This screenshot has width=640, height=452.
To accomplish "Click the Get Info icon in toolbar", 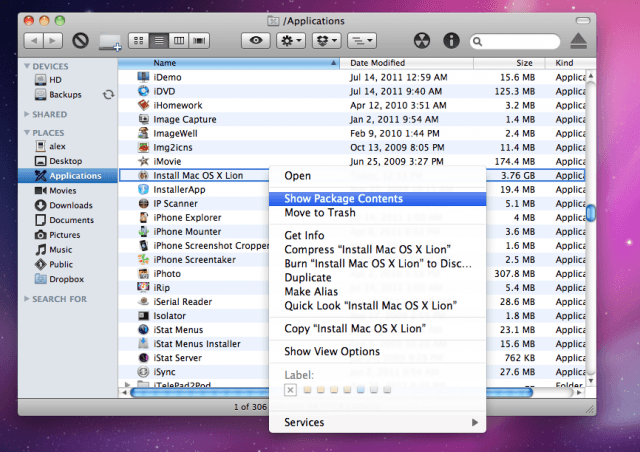I will point(451,42).
